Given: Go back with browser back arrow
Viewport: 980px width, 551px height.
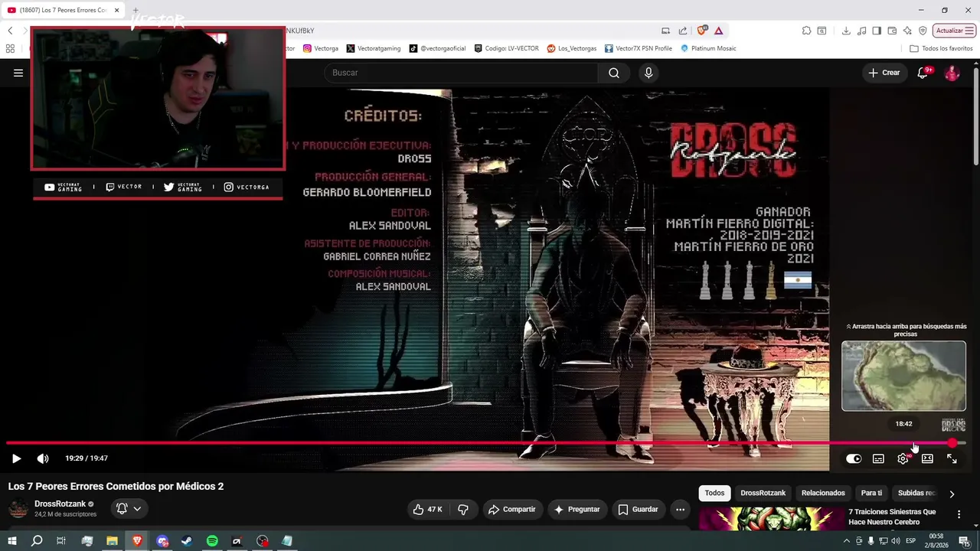Looking at the screenshot, I should [x=10, y=31].
